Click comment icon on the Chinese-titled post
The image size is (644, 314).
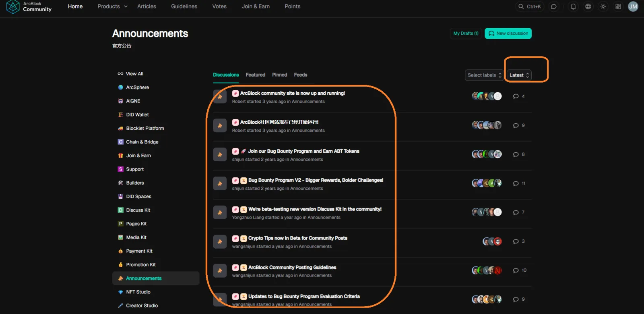pyautogui.click(x=516, y=125)
